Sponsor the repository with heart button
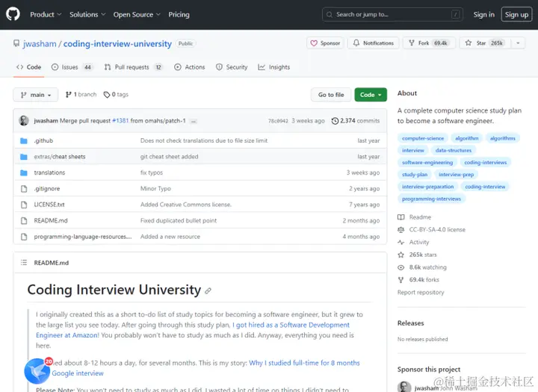The image size is (538, 392). (325, 43)
